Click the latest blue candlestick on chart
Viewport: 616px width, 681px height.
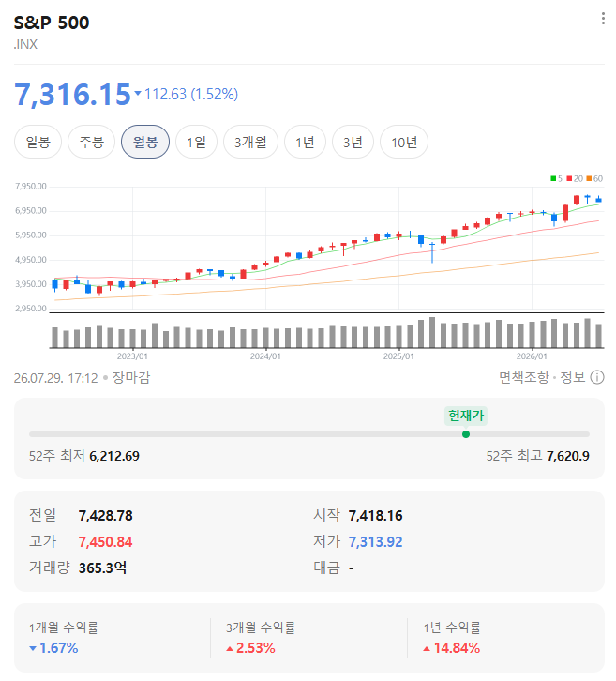[598, 199]
